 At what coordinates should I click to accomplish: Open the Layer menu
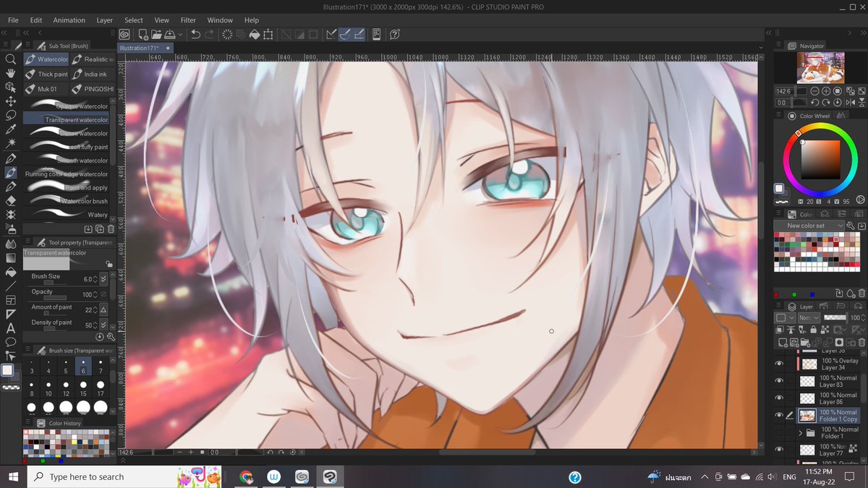point(105,20)
